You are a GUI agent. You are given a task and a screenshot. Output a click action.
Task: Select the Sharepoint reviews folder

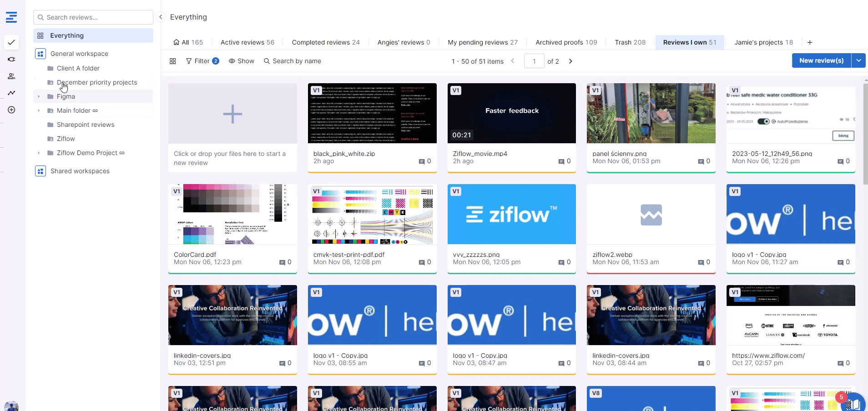(86, 125)
